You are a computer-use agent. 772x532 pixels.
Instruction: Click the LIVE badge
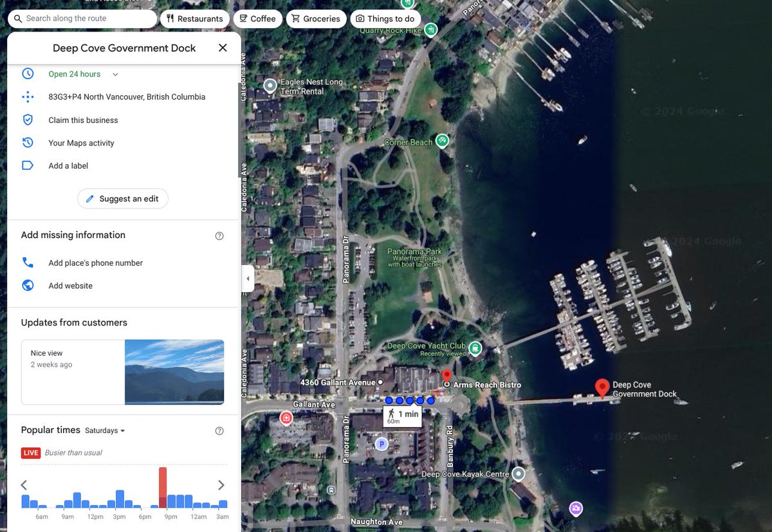click(x=31, y=453)
